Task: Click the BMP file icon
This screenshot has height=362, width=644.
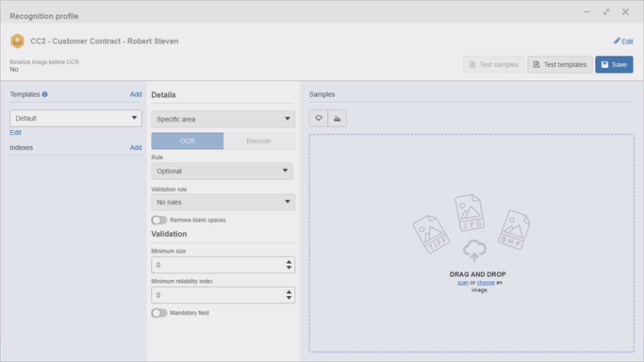Action: (514, 229)
